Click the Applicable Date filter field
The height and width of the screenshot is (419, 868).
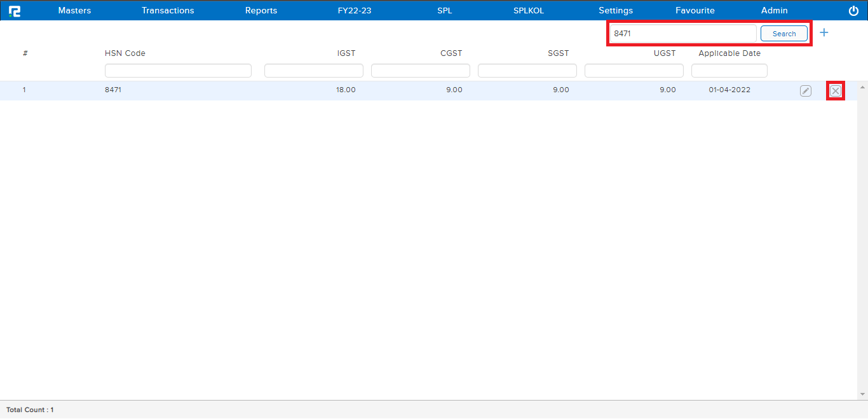729,71
